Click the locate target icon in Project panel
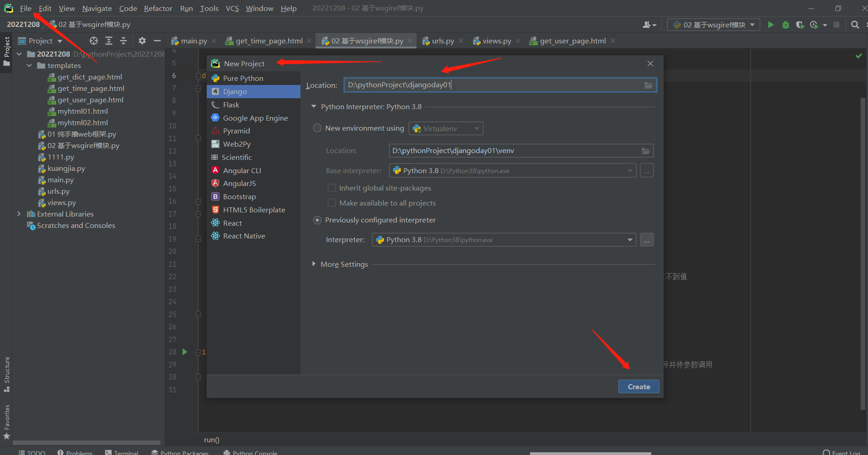The width and height of the screenshot is (868, 455). (94, 41)
